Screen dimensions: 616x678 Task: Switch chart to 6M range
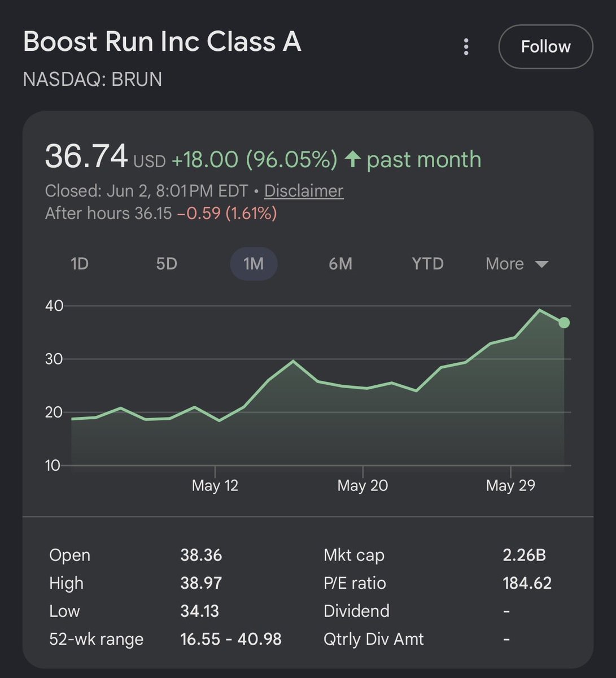coord(340,264)
